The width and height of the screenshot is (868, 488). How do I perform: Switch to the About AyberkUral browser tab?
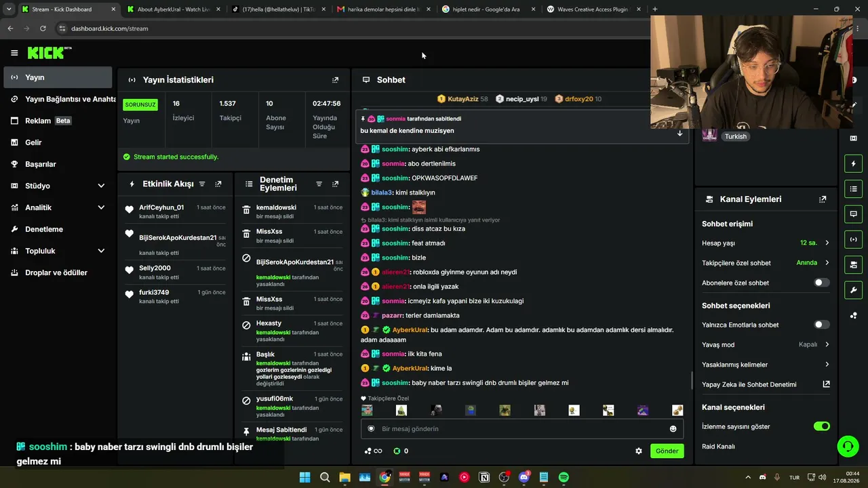[x=172, y=9]
